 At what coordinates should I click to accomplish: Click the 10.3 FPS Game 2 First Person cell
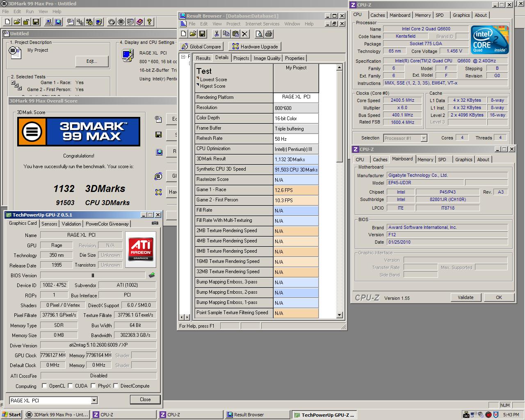(x=296, y=200)
